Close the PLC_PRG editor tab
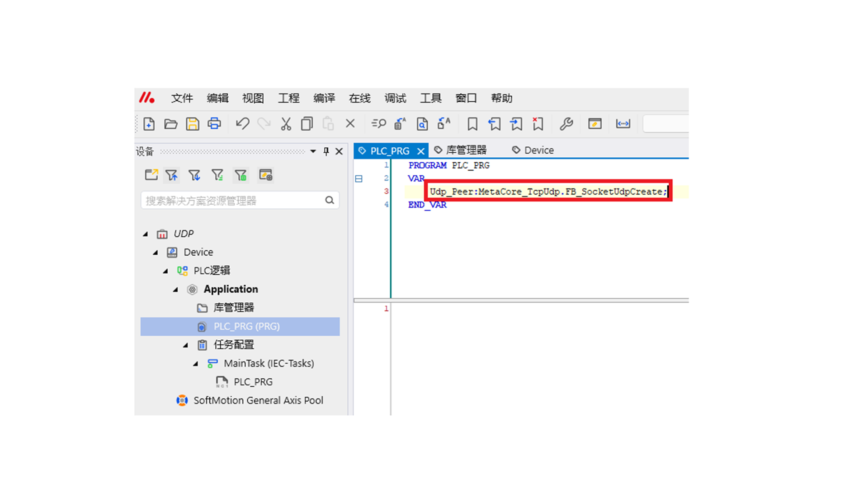This screenshot has height=488, width=868. coord(421,151)
